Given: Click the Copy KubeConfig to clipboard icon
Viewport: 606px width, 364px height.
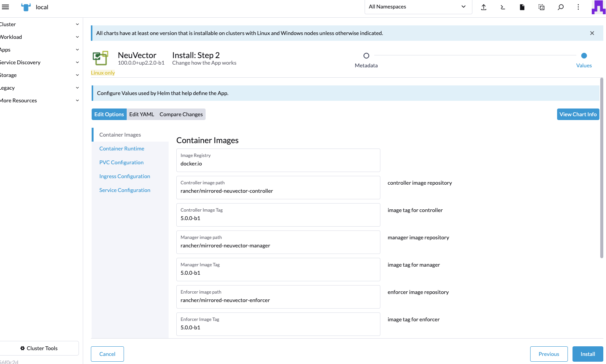Looking at the screenshot, I should [x=541, y=7].
